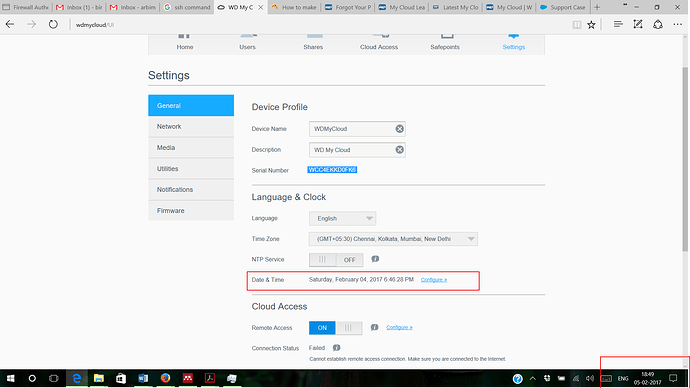Open Adobe Reader from the taskbar
The height and width of the screenshot is (388, 690).
[x=209, y=378]
